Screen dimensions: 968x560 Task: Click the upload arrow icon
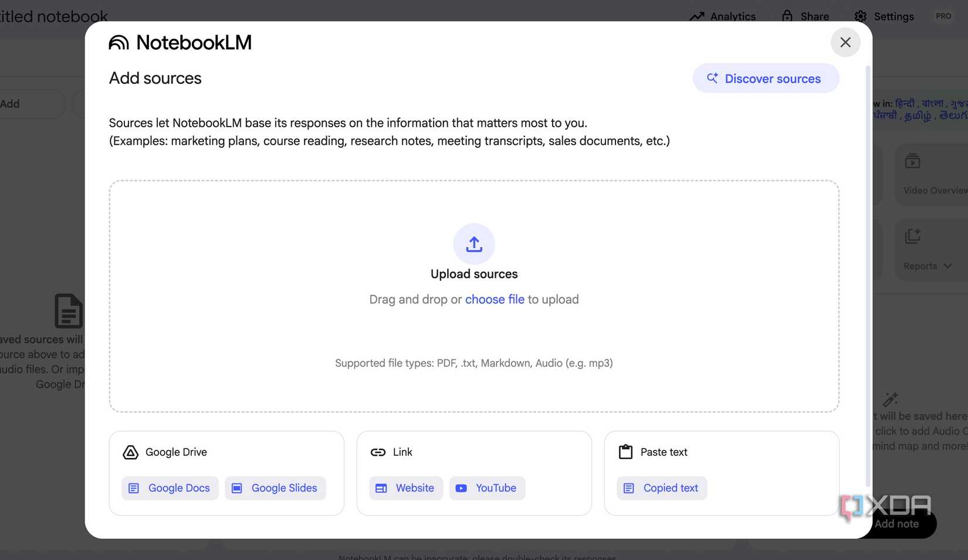click(x=474, y=244)
